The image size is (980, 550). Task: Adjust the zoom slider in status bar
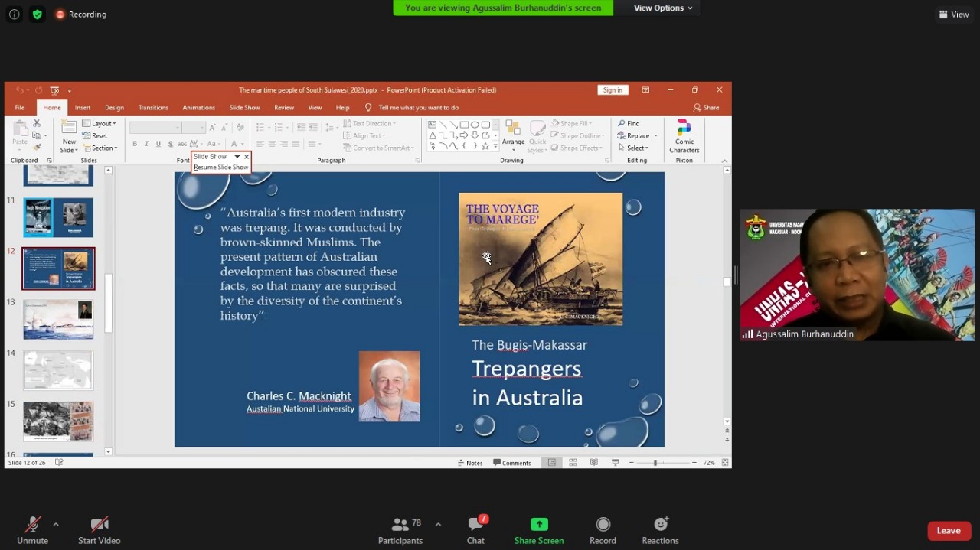[x=655, y=463]
